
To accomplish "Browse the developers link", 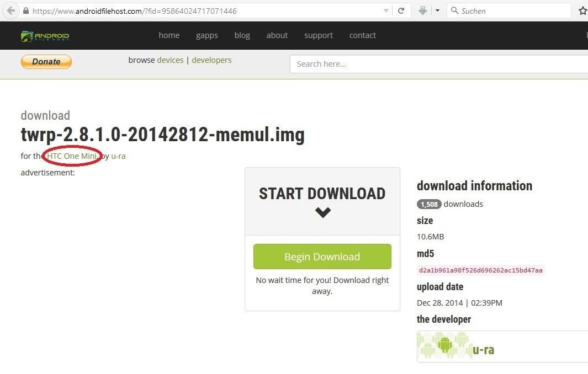I will 212,60.
